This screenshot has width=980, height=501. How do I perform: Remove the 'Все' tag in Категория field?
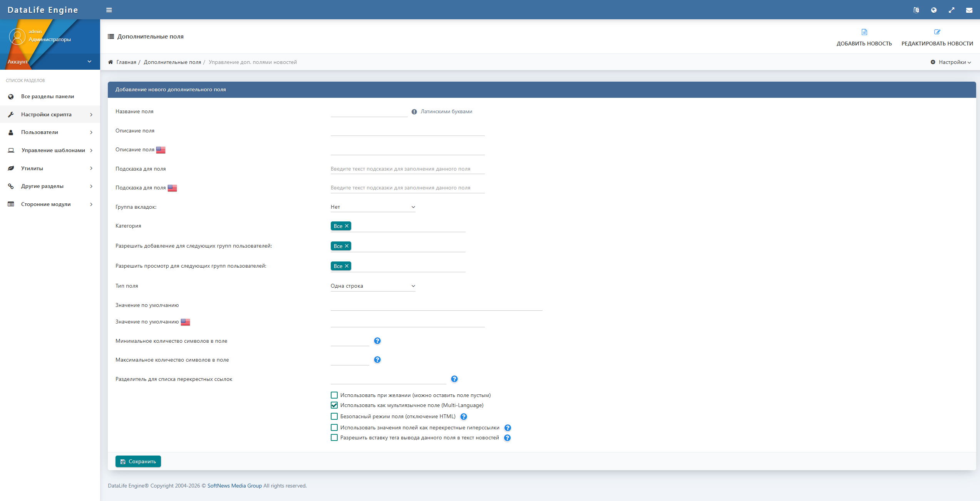click(347, 226)
